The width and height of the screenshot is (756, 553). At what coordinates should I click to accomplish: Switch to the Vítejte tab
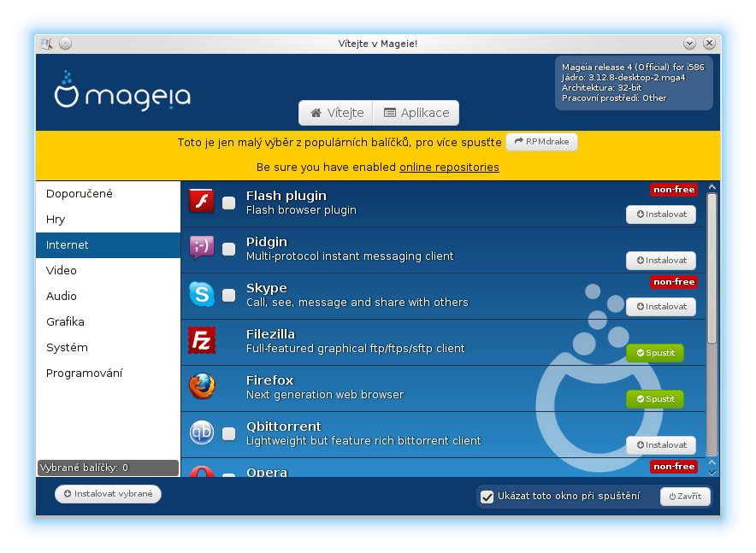[x=336, y=113]
